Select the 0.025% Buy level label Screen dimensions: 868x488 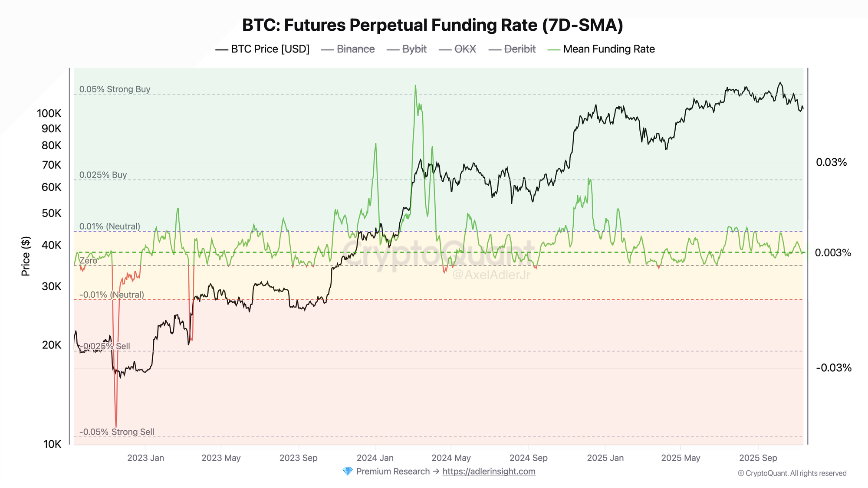(x=103, y=175)
